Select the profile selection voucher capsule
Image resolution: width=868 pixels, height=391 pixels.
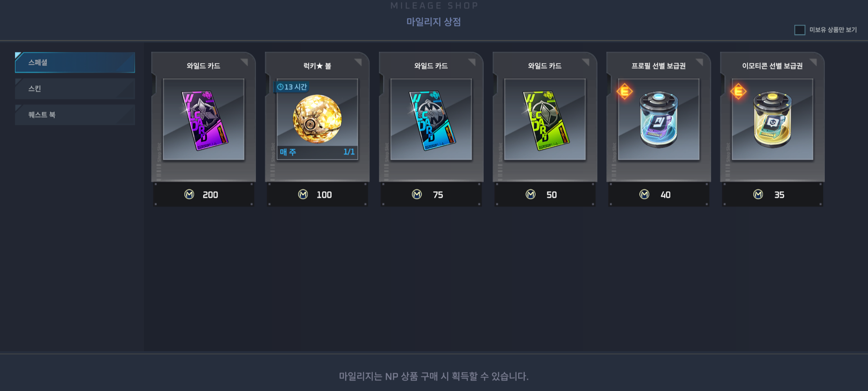(x=659, y=119)
